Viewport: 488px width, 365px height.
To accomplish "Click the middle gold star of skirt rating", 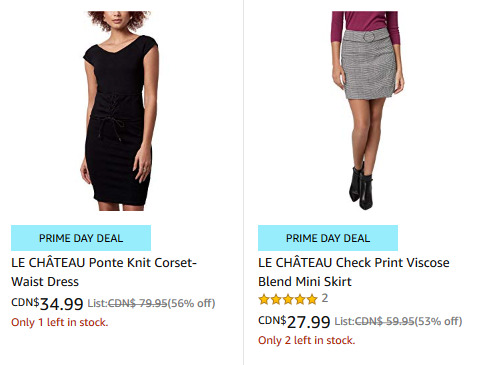I will (x=288, y=299).
